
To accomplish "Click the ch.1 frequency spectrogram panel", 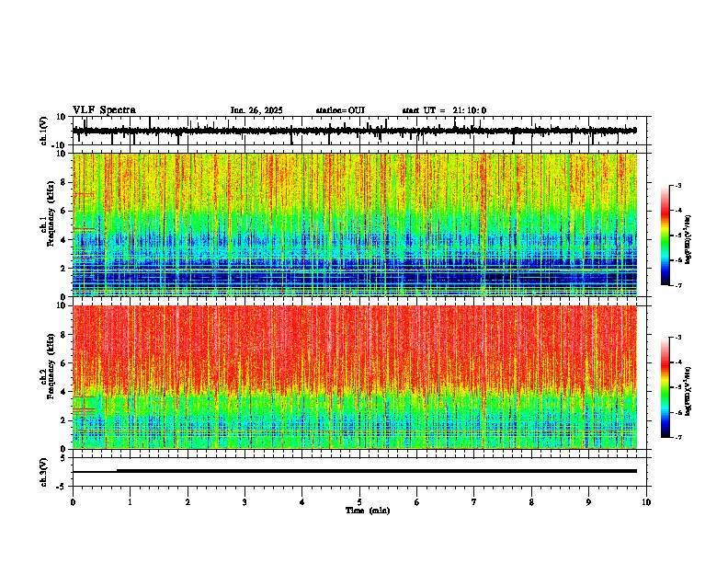I will point(355,224).
